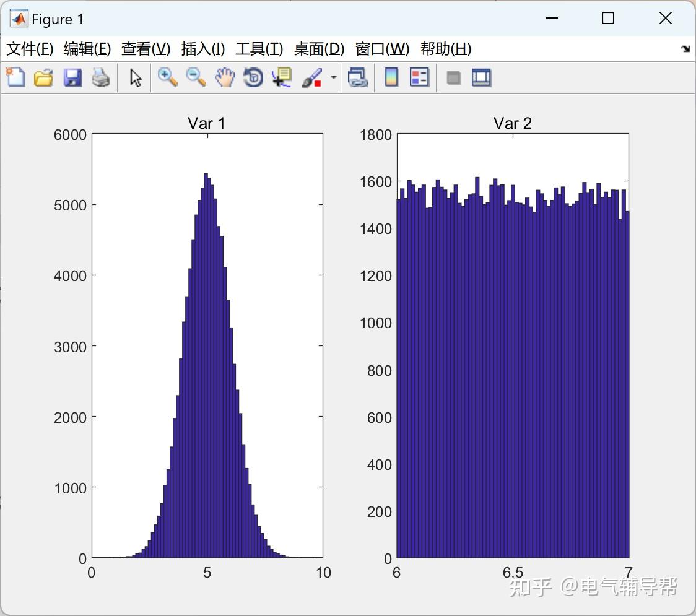Minimize the Figure 1 window
Screen dimensions: 696x616
tap(551, 18)
